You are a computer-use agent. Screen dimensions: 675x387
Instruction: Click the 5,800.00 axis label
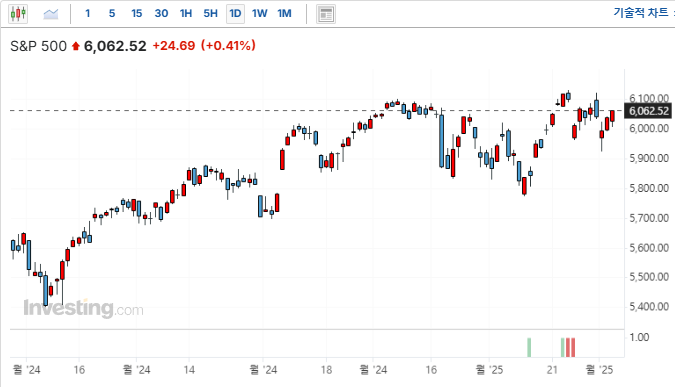tap(649, 188)
